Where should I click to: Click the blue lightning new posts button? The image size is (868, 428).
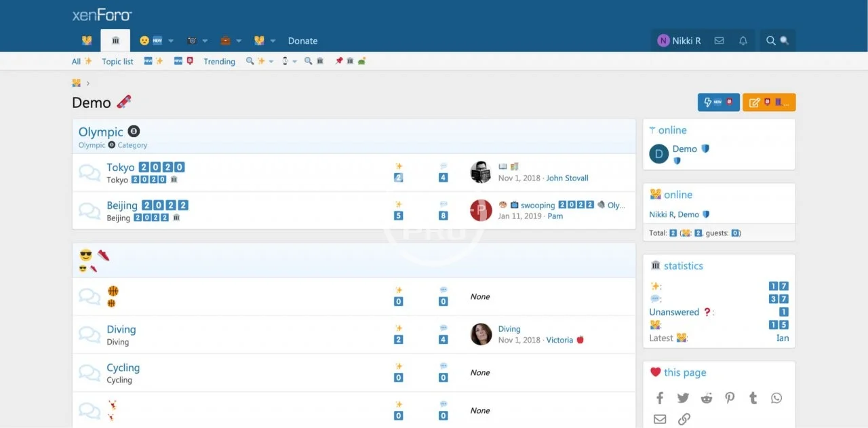pyautogui.click(x=718, y=102)
